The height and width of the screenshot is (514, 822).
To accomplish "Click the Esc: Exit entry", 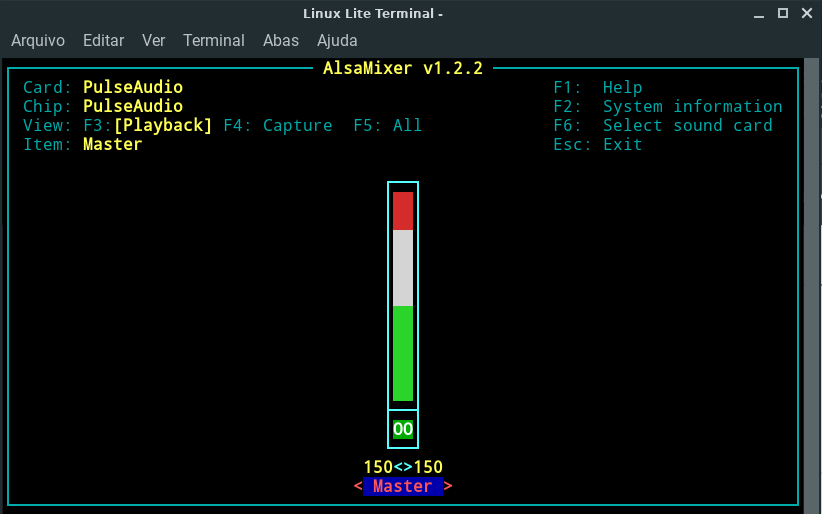I will (x=598, y=144).
